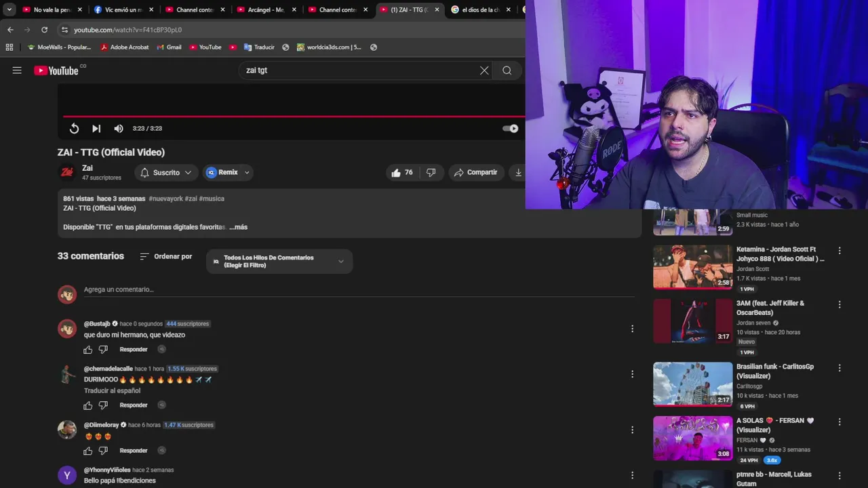Open the site information icon in address bar
This screenshot has width=868, height=488.
click(x=64, y=30)
